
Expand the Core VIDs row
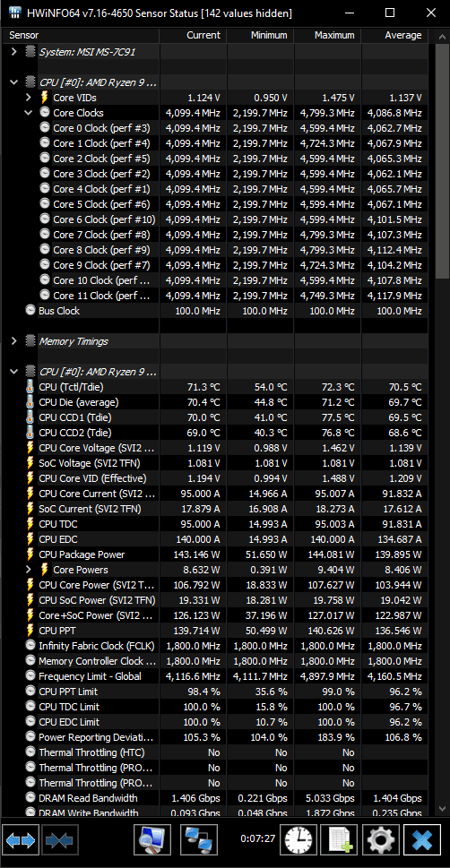(x=29, y=98)
